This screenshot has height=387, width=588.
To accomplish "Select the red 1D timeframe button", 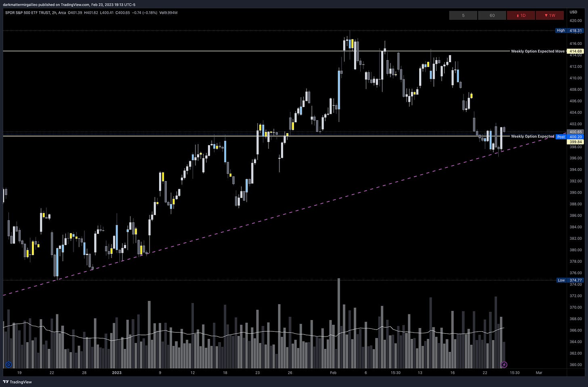I will pyautogui.click(x=521, y=15).
